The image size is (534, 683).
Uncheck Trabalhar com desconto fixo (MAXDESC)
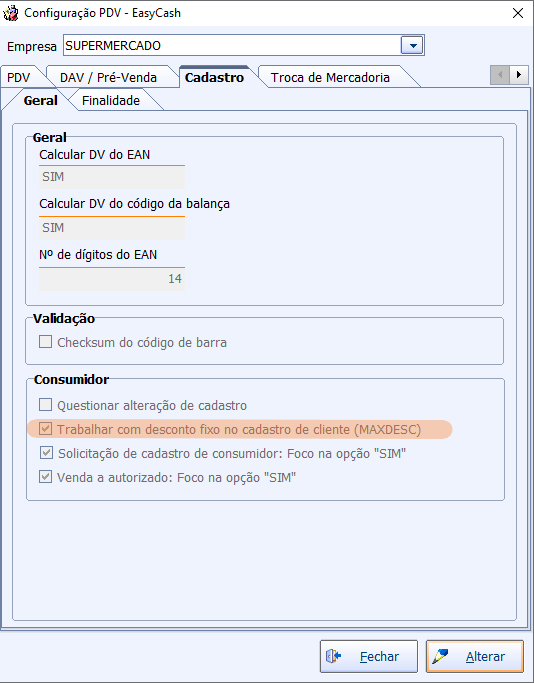pos(45,429)
